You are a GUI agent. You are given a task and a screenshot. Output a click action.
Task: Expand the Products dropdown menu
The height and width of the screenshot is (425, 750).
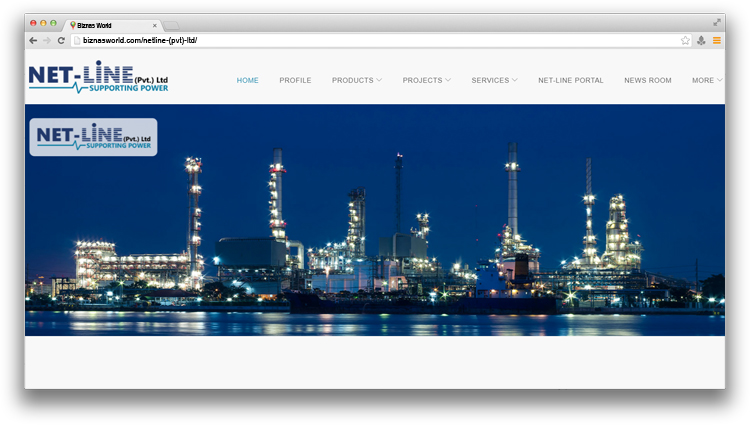coord(356,80)
